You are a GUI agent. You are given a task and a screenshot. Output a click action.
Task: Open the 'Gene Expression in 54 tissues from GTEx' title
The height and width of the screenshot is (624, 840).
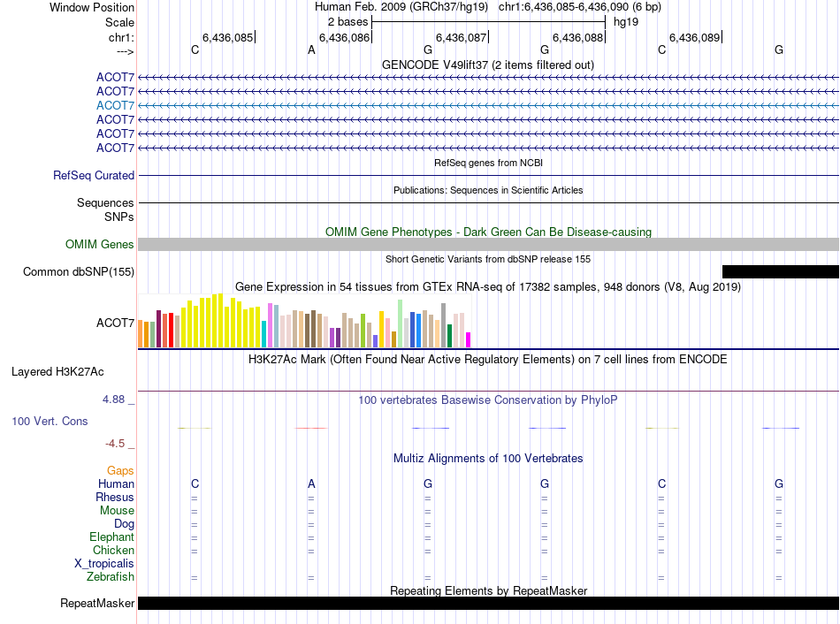(x=488, y=286)
